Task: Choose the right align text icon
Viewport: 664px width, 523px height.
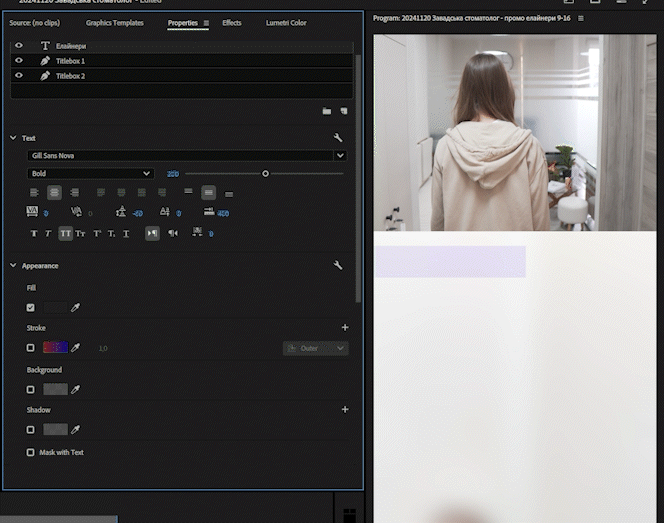Action: coord(75,193)
